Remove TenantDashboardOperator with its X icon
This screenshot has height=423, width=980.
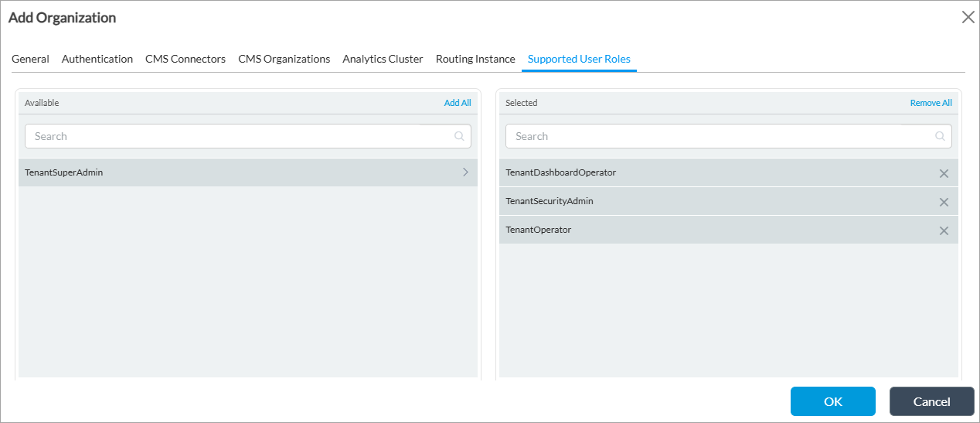pos(944,173)
